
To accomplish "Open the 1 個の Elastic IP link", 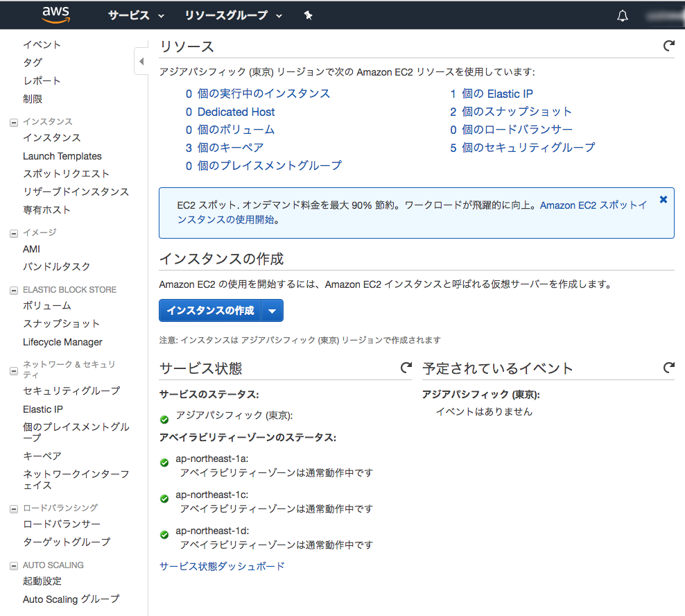I will (x=492, y=94).
